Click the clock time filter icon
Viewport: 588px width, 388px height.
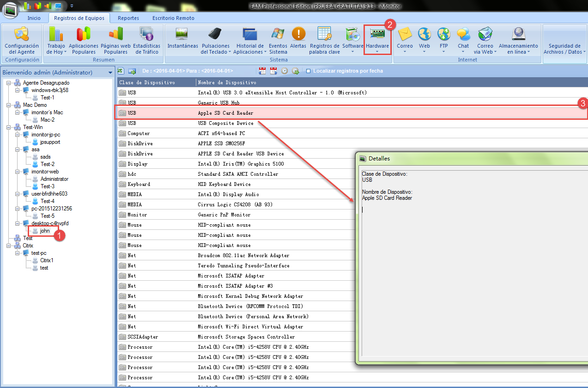[x=285, y=71]
